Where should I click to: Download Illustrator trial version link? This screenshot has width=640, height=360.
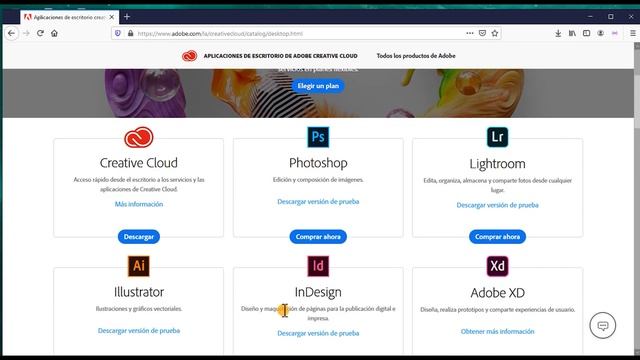point(139,331)
